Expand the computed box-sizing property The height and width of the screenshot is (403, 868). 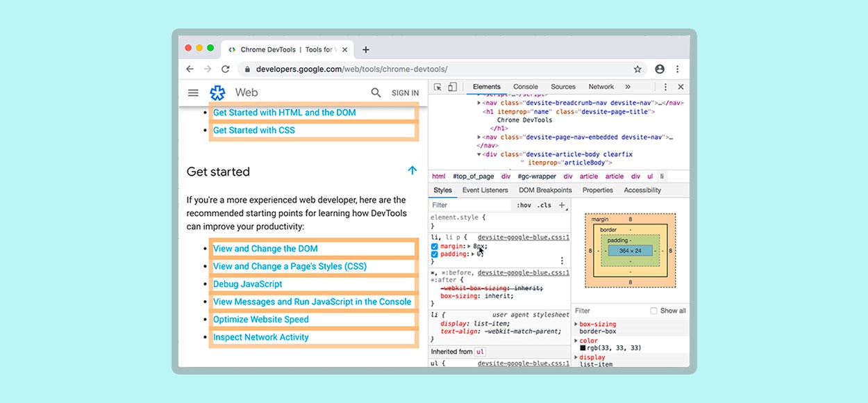pyautogui.click(x=576, y=324)
